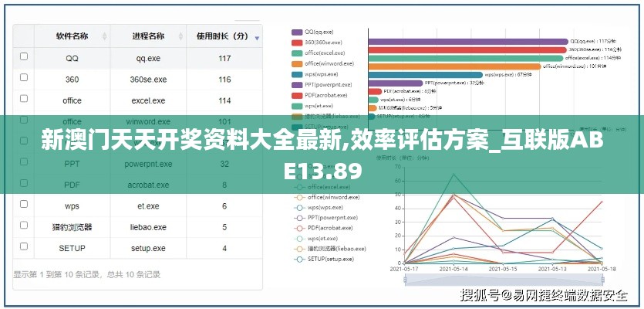Click the SETUP software name cell
The image size is (644, 309).
pyautogui.click(x=72, y=248)
